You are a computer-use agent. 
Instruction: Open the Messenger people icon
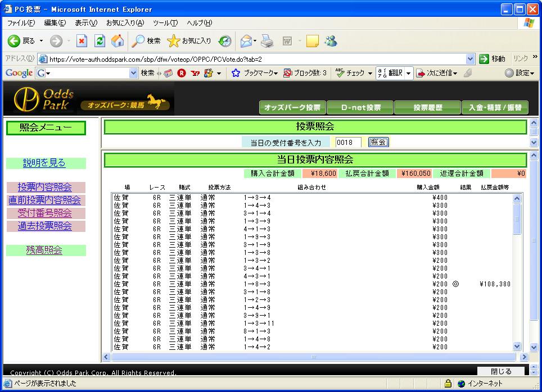tap(331, 41)
